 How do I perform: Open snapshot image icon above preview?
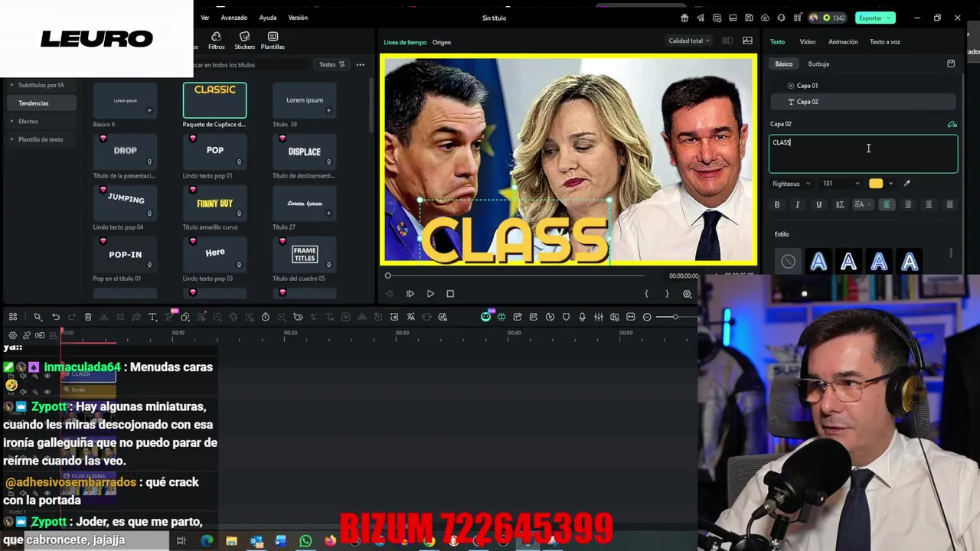point(747,41)
